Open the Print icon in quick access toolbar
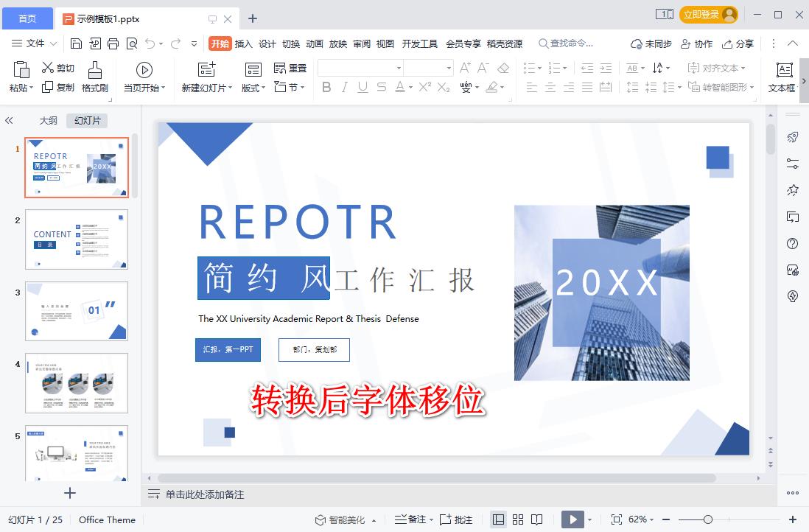This screenshot has height=532, width=809. point(111,43)
